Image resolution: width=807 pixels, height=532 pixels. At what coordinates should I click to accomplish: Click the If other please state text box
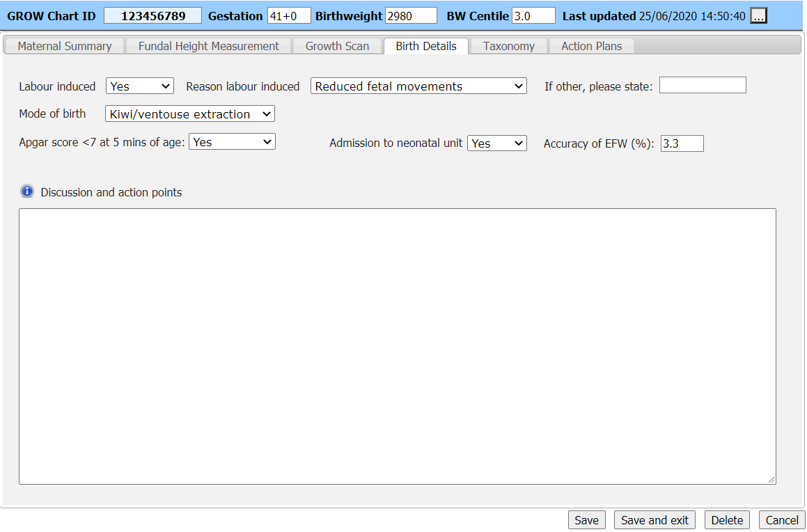(703, 85)
